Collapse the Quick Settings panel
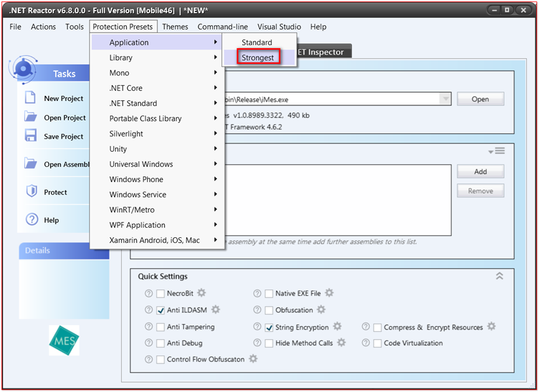Screen dimensions: 539x392 500,276
